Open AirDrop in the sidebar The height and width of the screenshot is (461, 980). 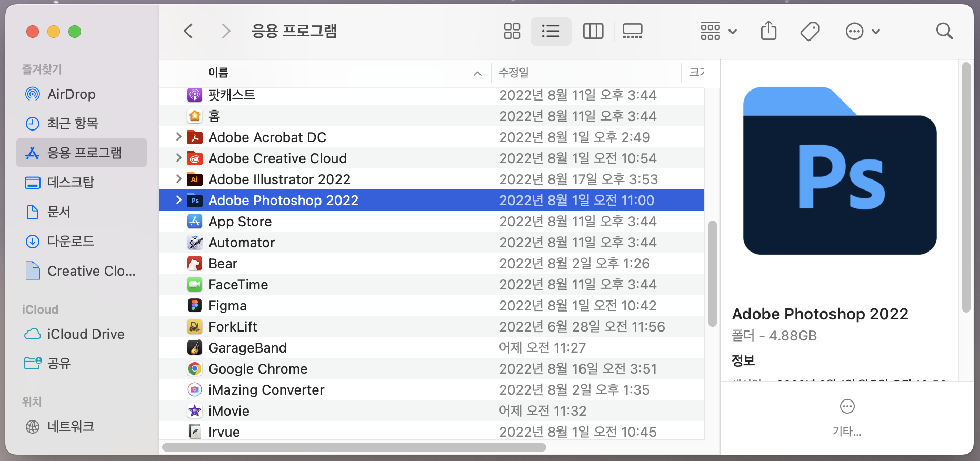coord(82,94)
